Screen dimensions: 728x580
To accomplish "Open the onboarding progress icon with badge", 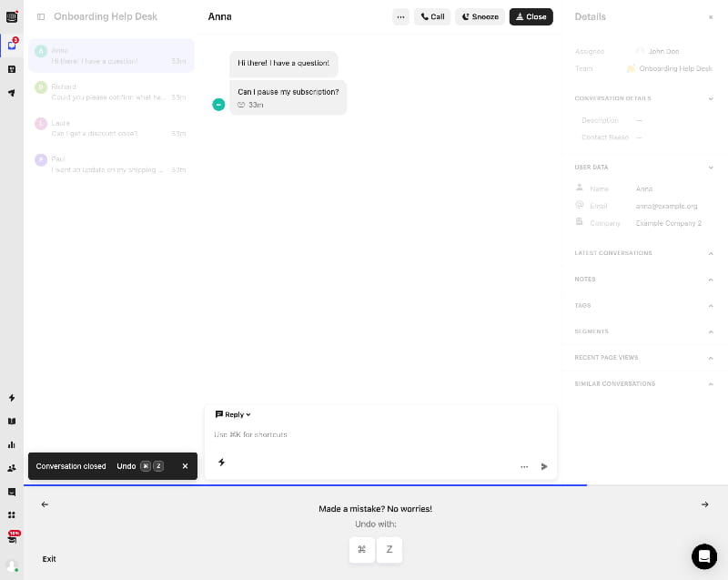I will [x=13, y=538].
